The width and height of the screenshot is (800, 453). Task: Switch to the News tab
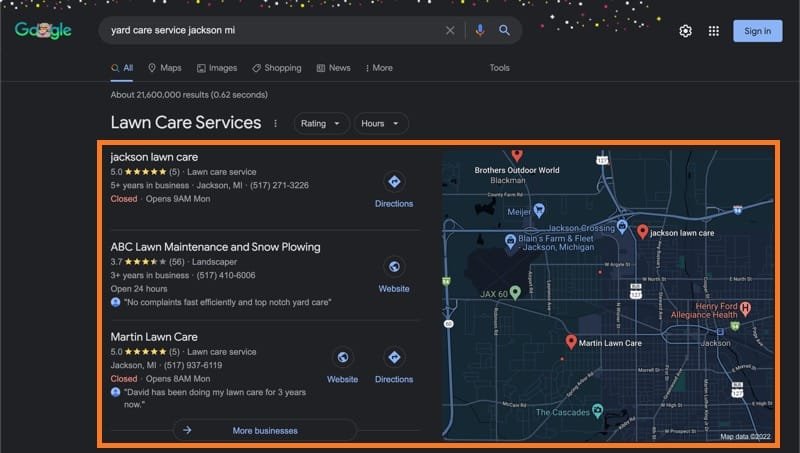pyautogui.click(x=333, y=68)
